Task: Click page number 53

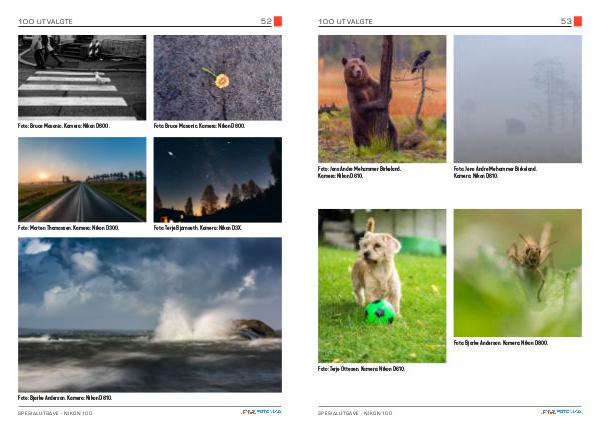Action: (566, 21)
